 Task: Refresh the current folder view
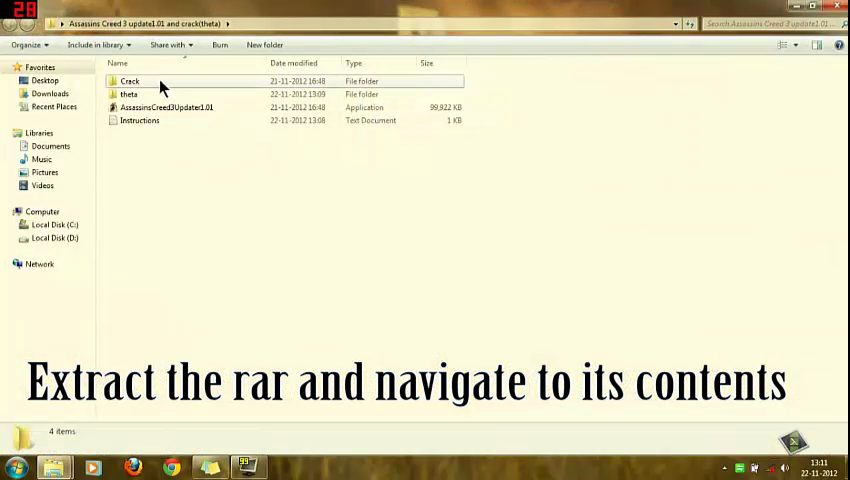690,24
